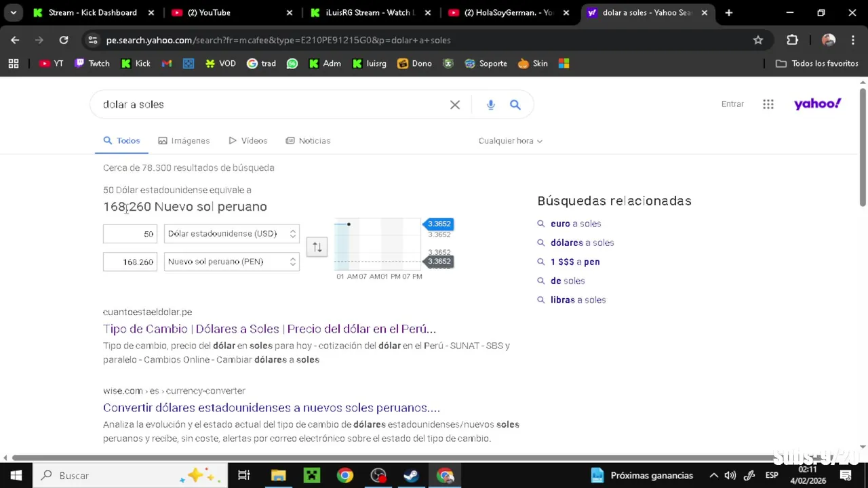
Task: Open the Chrome extensions puzzle icon
Action: (792, 40)
